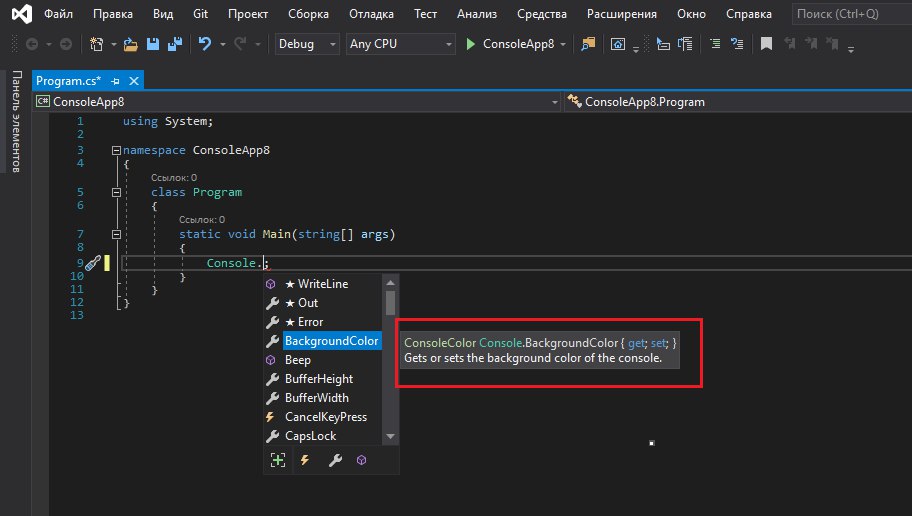Click the Open File folder icon
This screenshot has width=912, height=516.
pyautogui.click(x=131, y=44)
